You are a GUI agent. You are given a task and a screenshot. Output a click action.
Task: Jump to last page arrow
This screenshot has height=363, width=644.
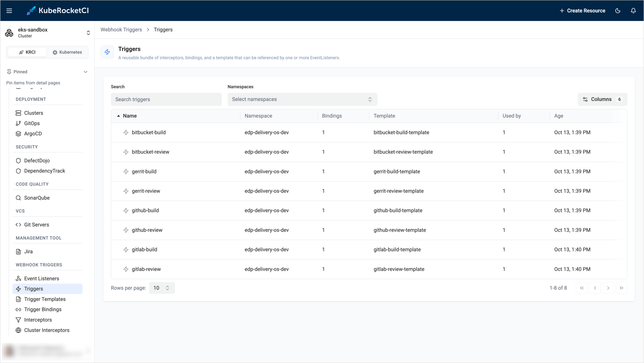(x=621, y=288)
